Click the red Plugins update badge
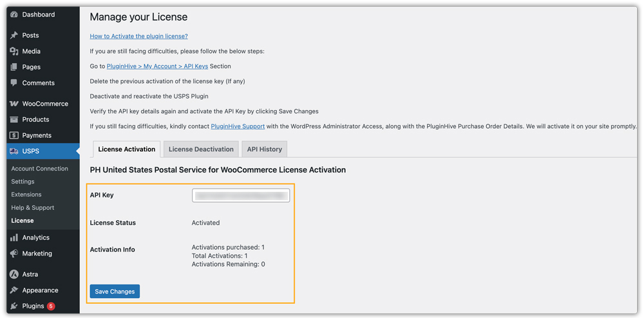The image size is (644, 318). pos(51,306)
